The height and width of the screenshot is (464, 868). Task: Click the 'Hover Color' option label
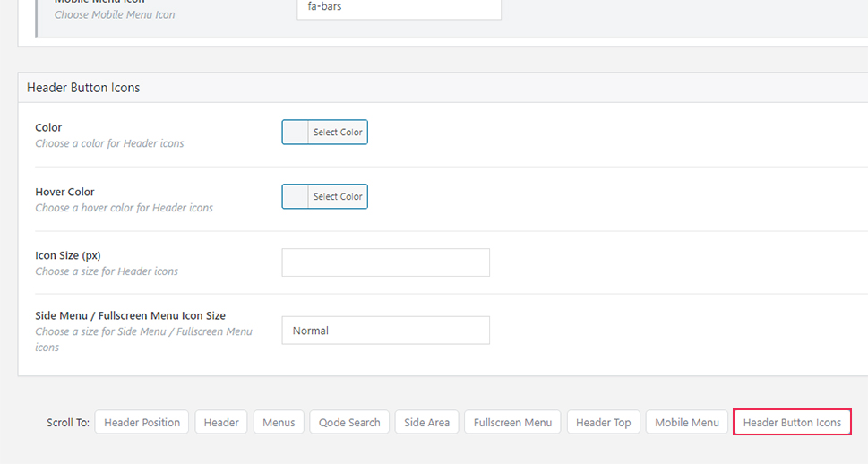coord(64,192)
